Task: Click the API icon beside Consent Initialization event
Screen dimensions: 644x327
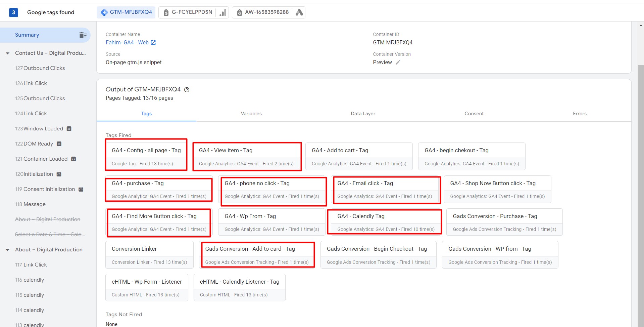Action: tap(81, 189)
